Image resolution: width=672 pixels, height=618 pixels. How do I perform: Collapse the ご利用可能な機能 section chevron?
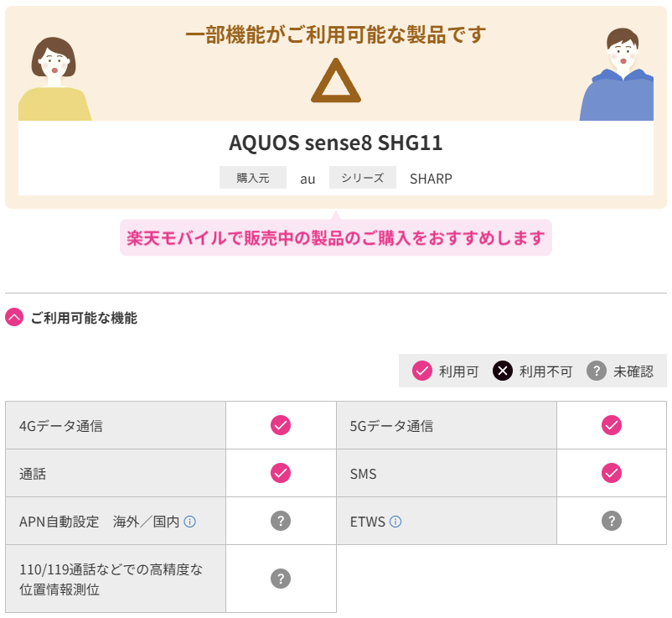pos(14,317)
